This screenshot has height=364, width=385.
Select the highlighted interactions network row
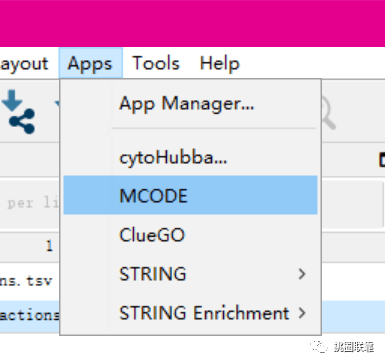pyautogui.click(x=30, y=315)
